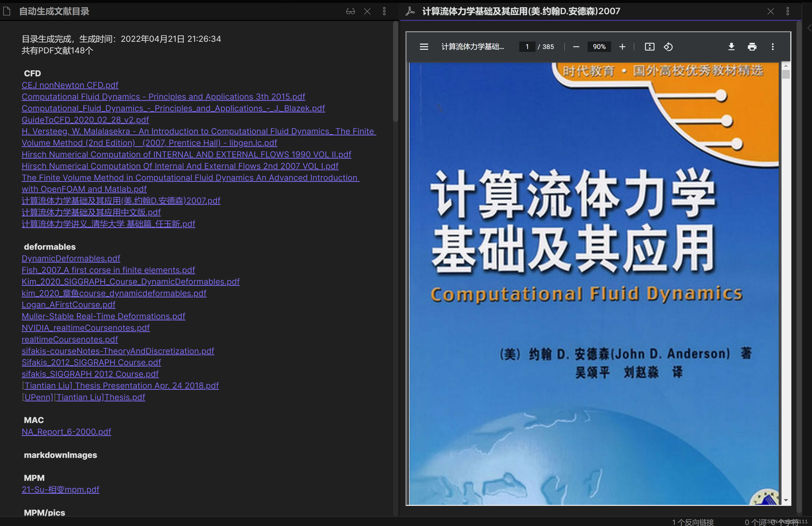Open CEJ nonNewton CFD.pdf link

click(70, 85)
